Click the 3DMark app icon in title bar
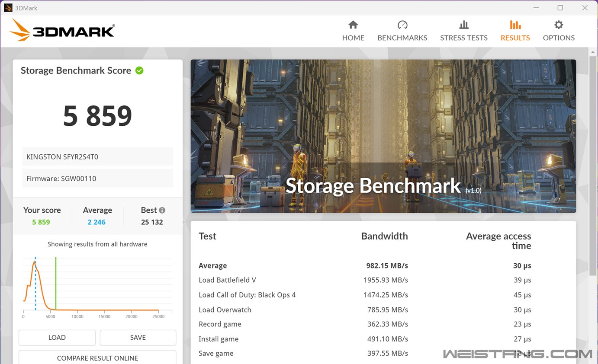The height and width of the screenshot is (364, 598). pyautogui.click(x=8, y=8)
